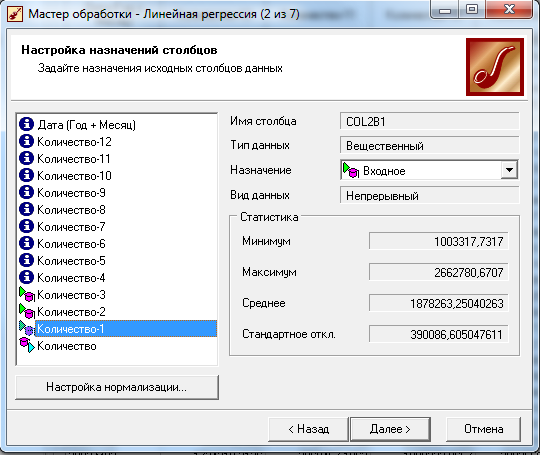Click the Стандартное откл. value field
The width and height of the screenshot is (540, 455).
(x=438, y=334)
